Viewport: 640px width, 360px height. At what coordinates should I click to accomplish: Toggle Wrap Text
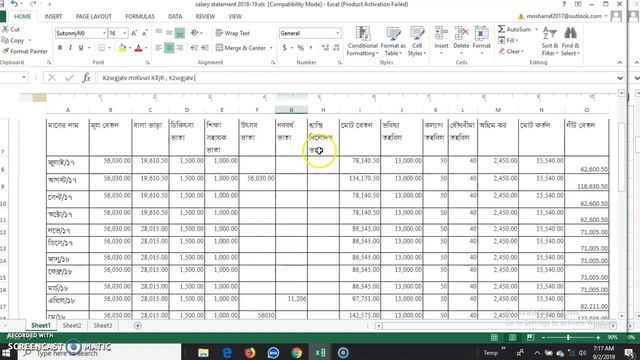(233, 33)
